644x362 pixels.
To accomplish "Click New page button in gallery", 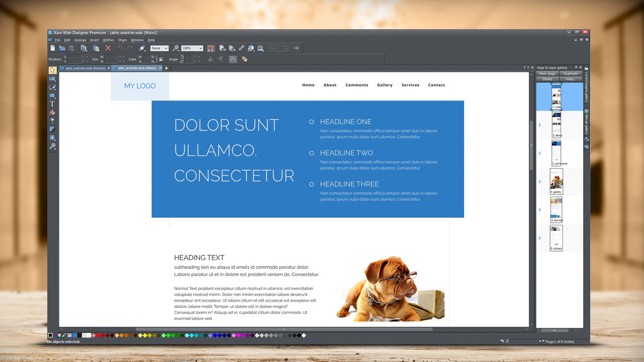I will [547, 73].
